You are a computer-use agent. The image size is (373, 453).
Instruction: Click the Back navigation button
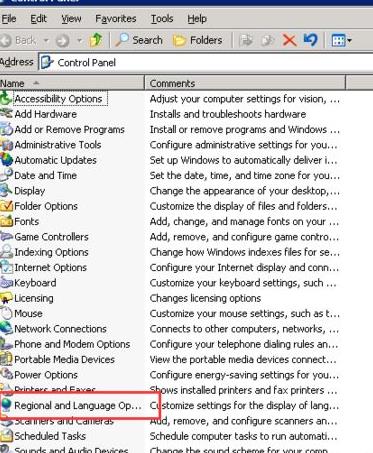pos(19,41)
